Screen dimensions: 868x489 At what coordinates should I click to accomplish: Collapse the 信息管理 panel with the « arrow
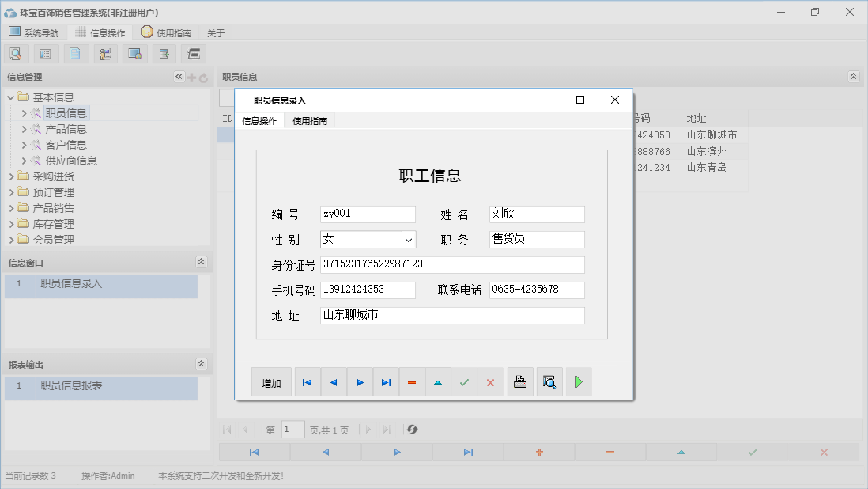point(179,77)
